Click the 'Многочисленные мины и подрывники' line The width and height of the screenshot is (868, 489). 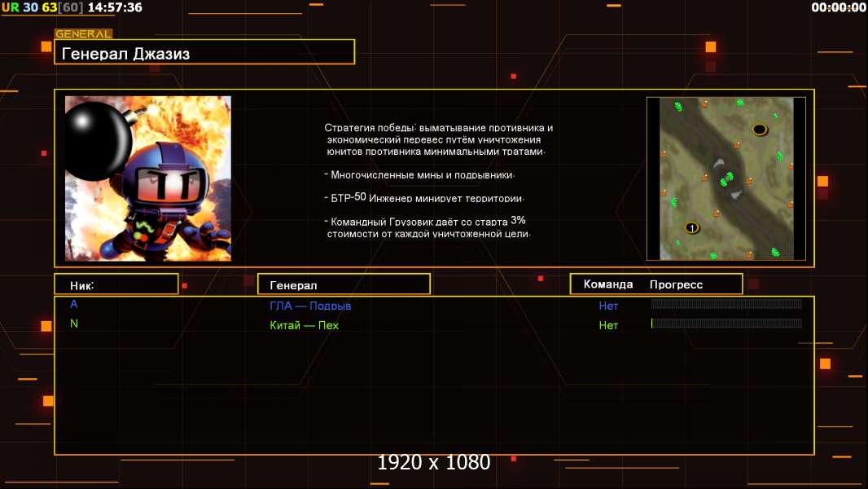(x=419, y=175)
